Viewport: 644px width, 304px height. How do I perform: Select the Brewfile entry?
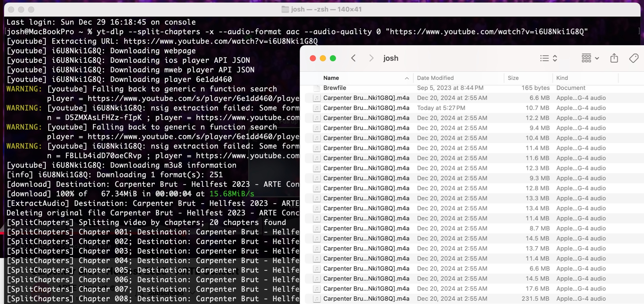(x=335, y=88)
